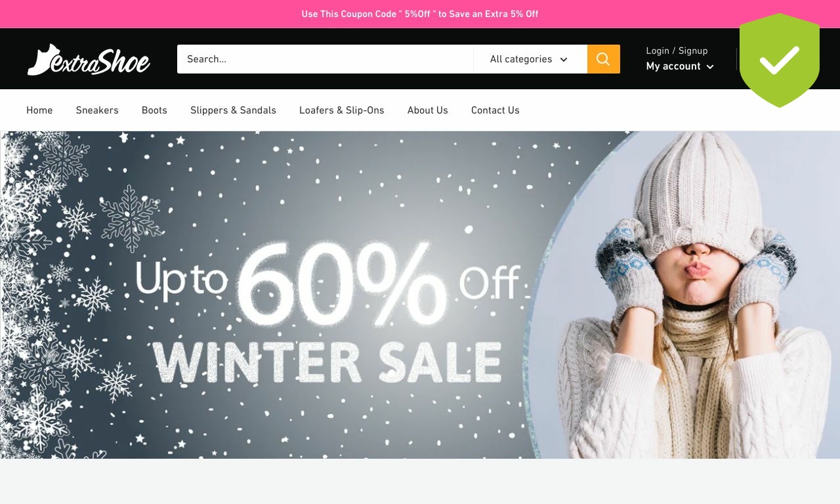
Task: Click the extraShoe logo
Action: 89,60
